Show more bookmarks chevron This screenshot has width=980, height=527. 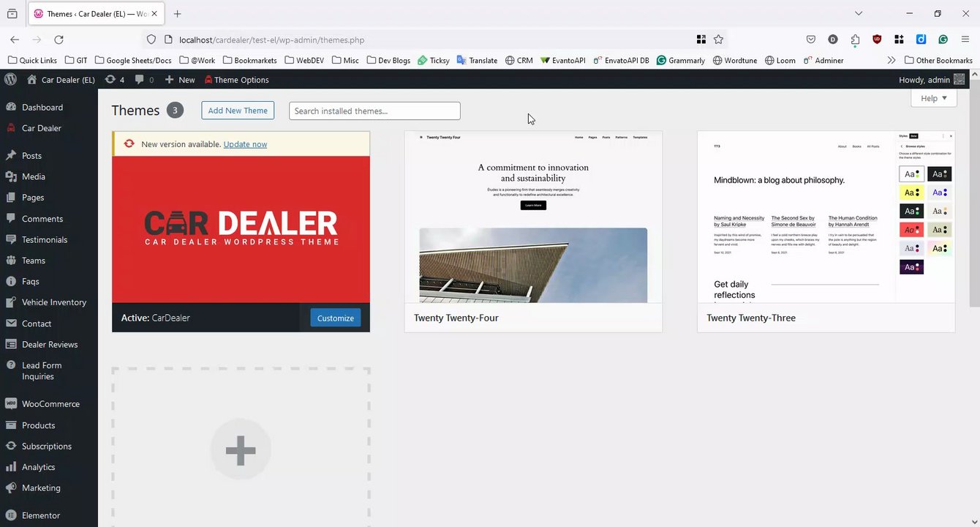pos(891,60)
